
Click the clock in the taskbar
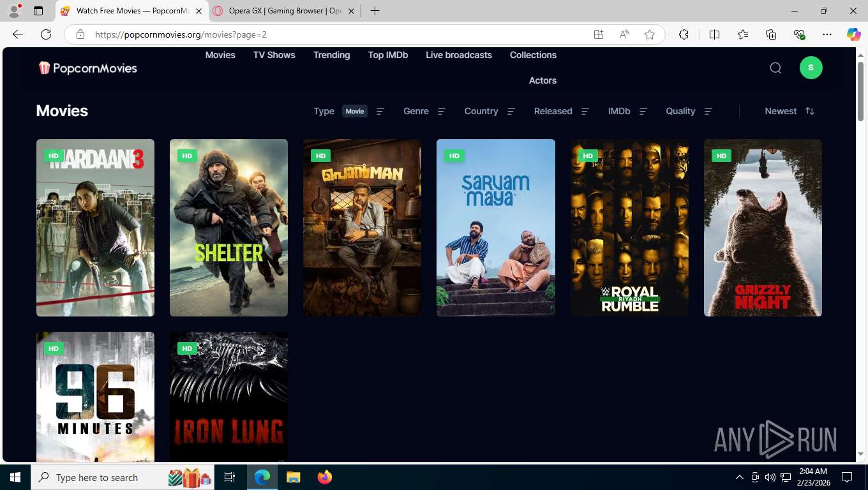pyautogui.click(x=812, y=477)
